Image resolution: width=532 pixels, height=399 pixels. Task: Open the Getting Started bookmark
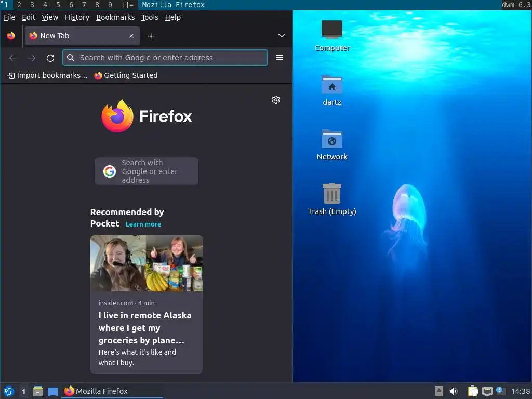pyautogui.click(x=126, y=75)
